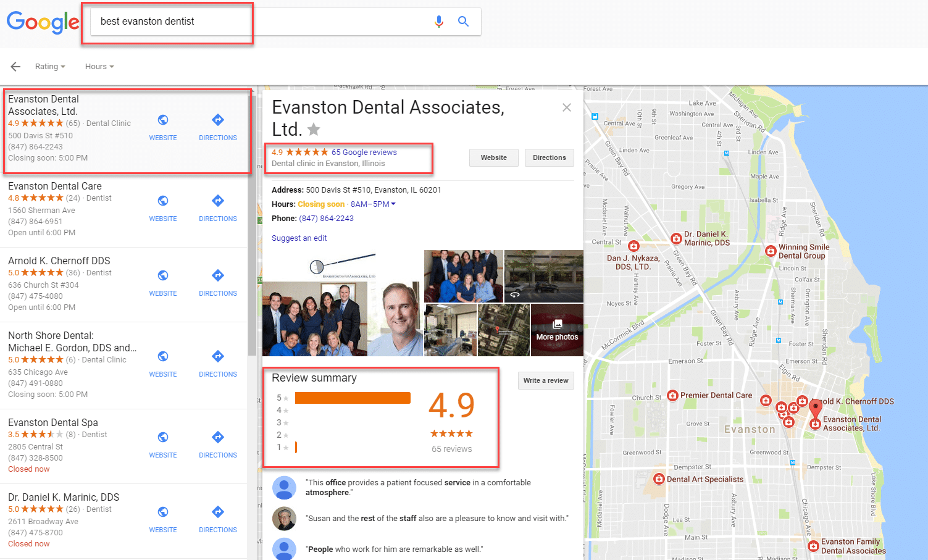Click Dr. Daniel K. Marinic map marker
Viewport: 928px width, 560px height.
point(677,238)
